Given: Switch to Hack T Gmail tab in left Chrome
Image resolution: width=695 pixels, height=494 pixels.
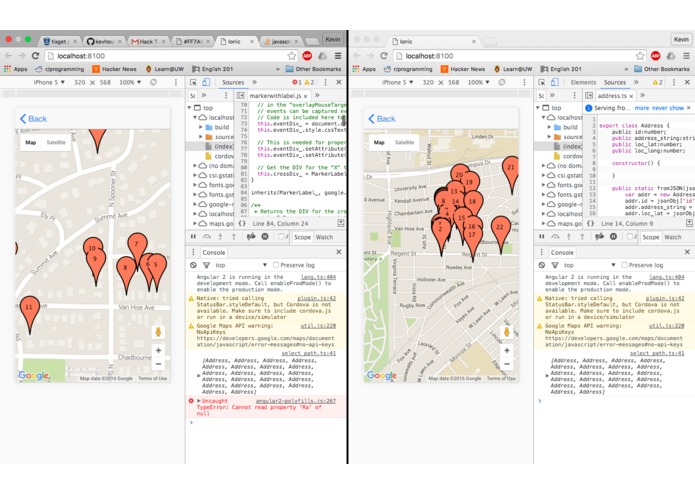Looking at the screenshot, I should click(148, 41).
